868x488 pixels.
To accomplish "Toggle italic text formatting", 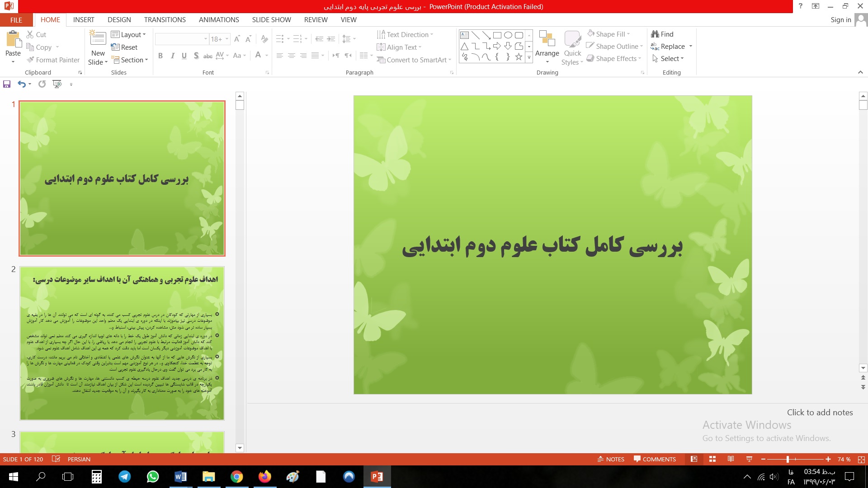I will 172,56.
